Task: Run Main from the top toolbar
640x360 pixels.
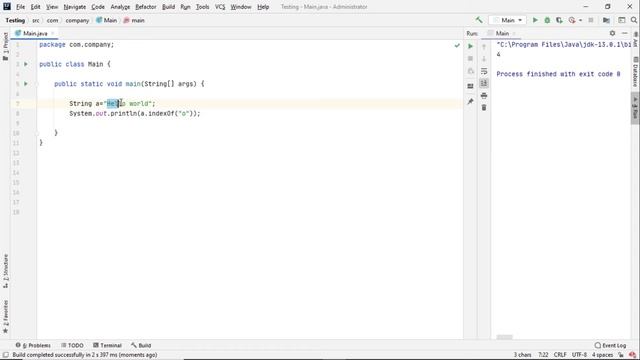Action: (x=535, y=20)
